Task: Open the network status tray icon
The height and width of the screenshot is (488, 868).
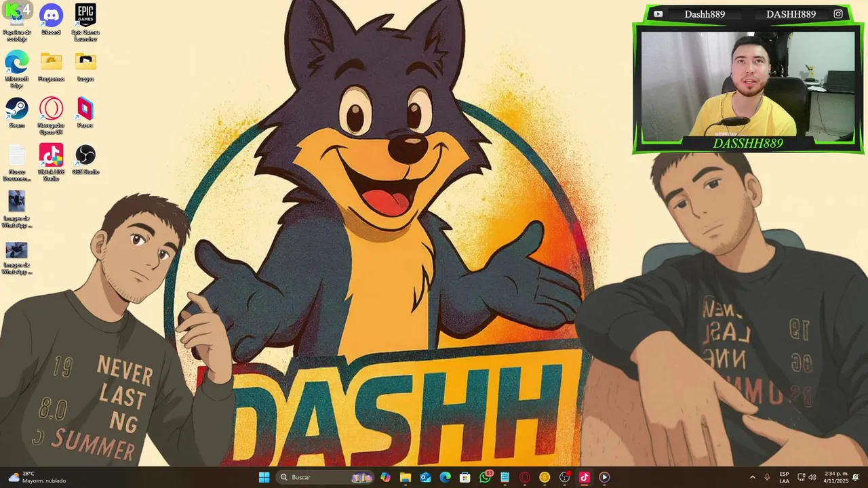Action: click(801, 477)
